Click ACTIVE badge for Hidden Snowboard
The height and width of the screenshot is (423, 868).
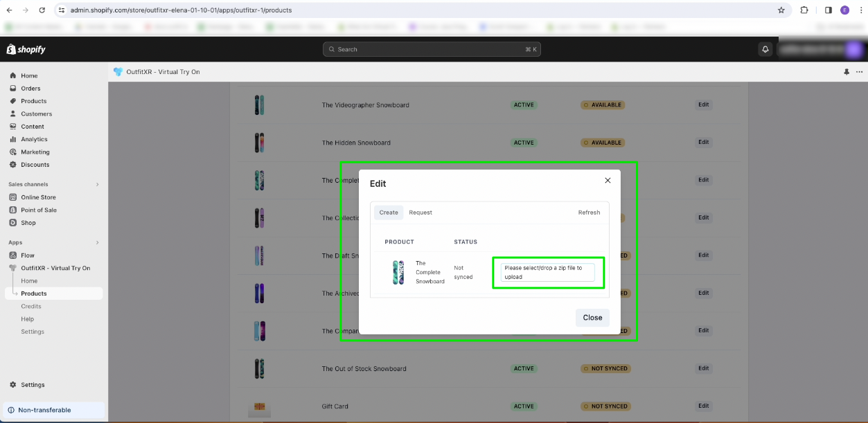coord(524,143)
